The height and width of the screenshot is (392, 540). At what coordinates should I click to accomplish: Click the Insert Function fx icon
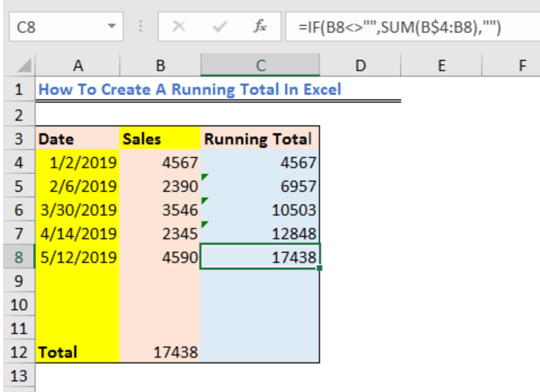click(x=260, y=26)
